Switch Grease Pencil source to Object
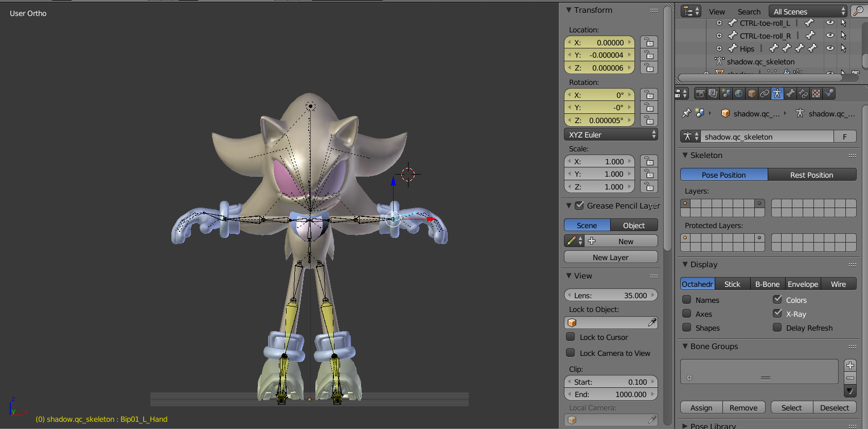 click(x=634, y=226)
